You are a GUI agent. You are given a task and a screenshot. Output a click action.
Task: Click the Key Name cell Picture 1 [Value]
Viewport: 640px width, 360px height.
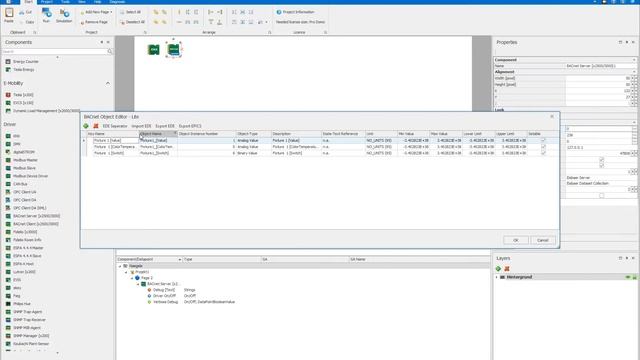116,140
